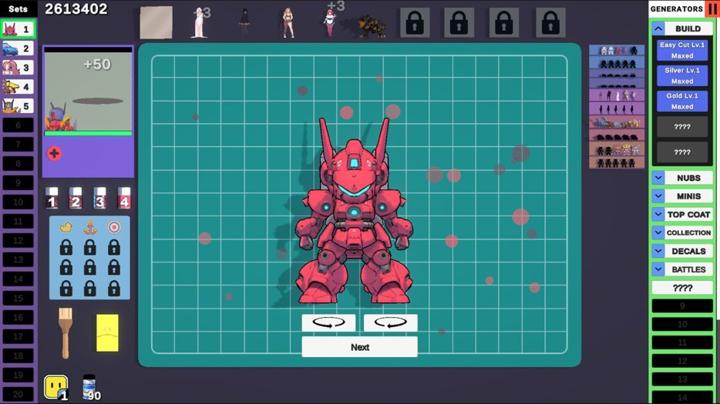This screenshot has width=720, height=404.
Task: Click the last locked slot in top bar
Action: 550,22
